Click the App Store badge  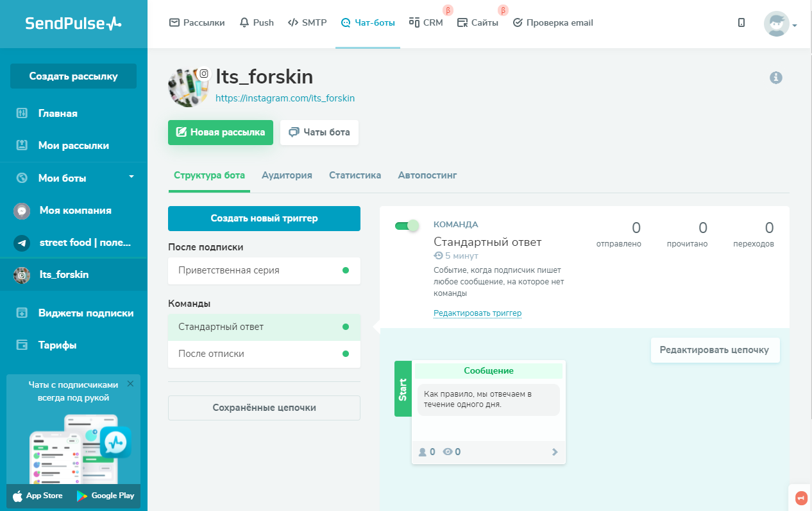[x=38, y=496]
